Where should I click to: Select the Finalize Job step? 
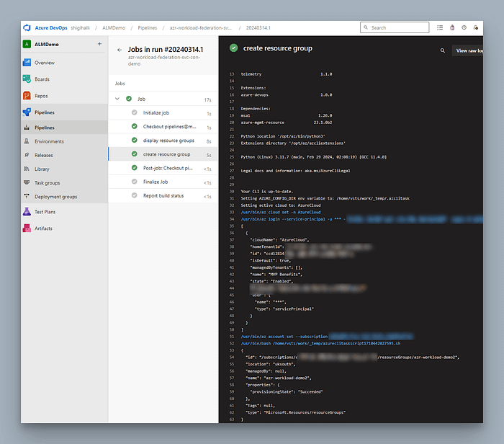163,182
